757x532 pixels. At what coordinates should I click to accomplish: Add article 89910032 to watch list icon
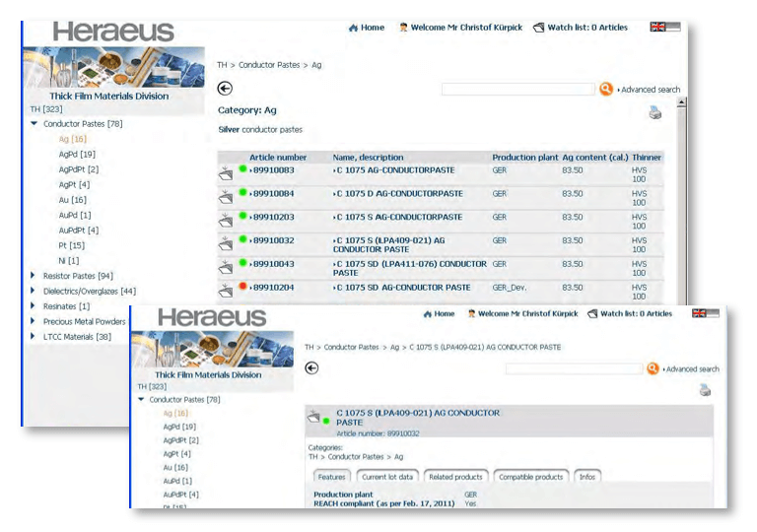226,243
